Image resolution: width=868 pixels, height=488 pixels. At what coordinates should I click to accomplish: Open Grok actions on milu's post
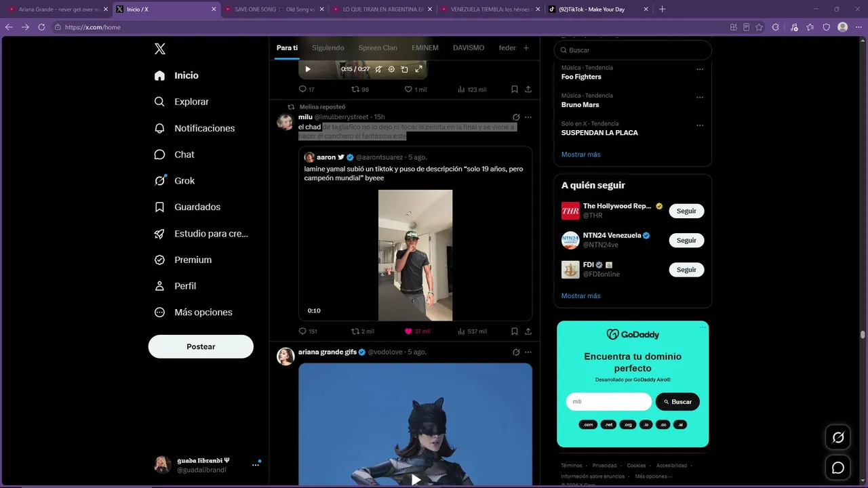click(x=516, y=117)
